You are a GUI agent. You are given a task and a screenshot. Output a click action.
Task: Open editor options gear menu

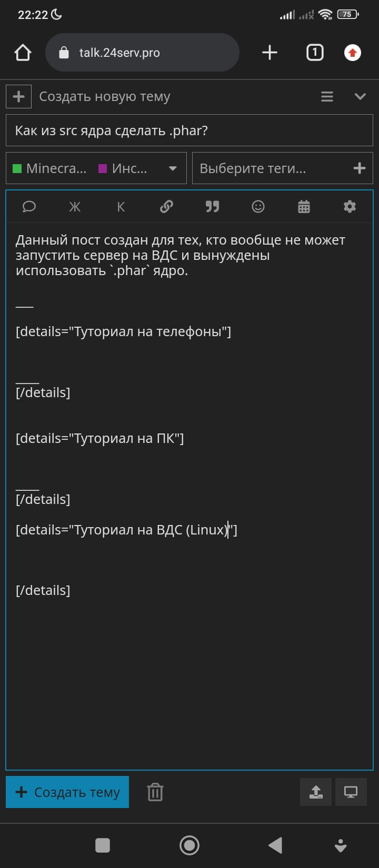coord(350,207)
